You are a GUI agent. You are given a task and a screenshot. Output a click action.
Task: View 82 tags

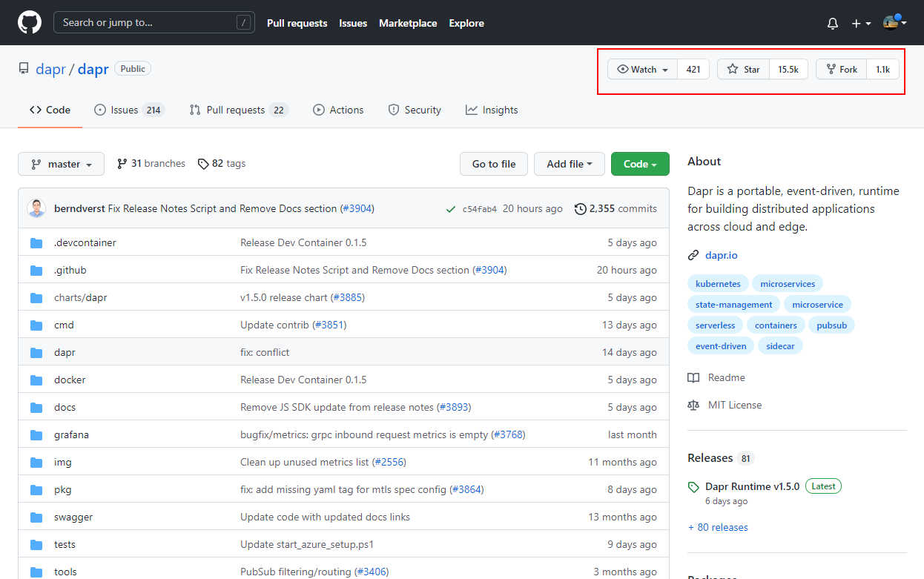(222, 163)
